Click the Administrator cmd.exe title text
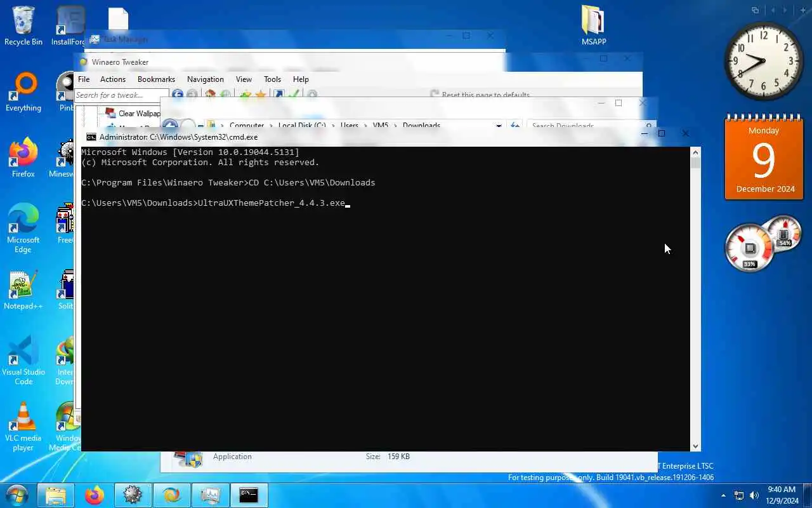Viewport: 812px width, 508px height. point(178,137)
